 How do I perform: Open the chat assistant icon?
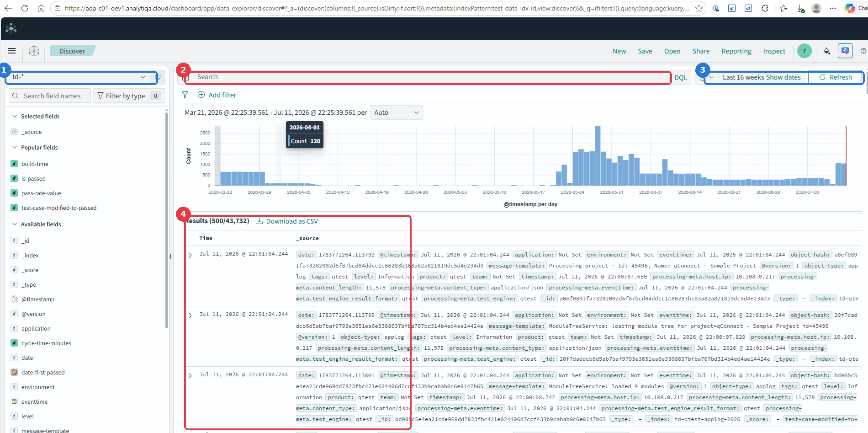coord(845,51)
